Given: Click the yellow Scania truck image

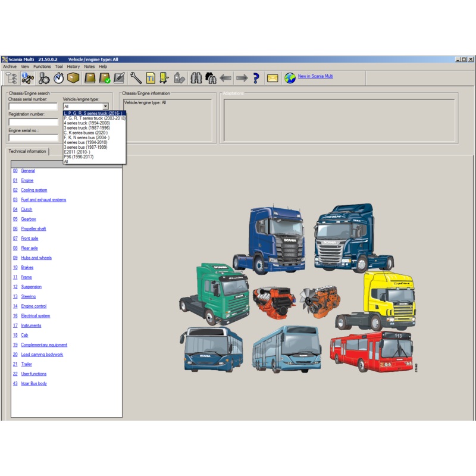Looking at the screenshot, I should [376, 301].
